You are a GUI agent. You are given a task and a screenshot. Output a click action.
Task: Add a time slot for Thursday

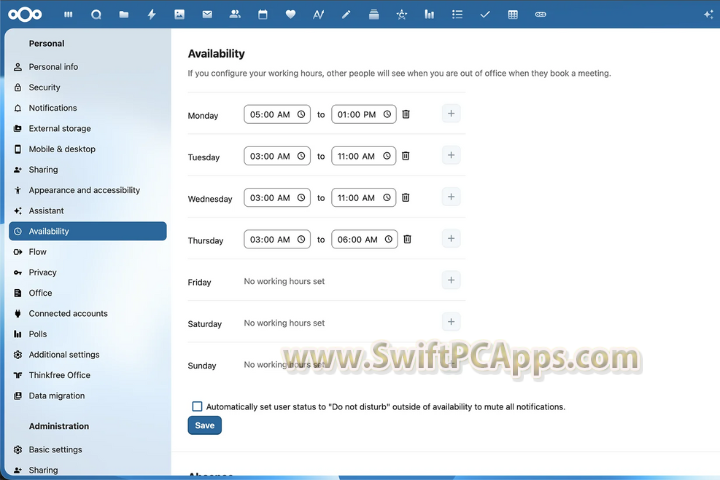pyautogui.click(x=451, y=239)
